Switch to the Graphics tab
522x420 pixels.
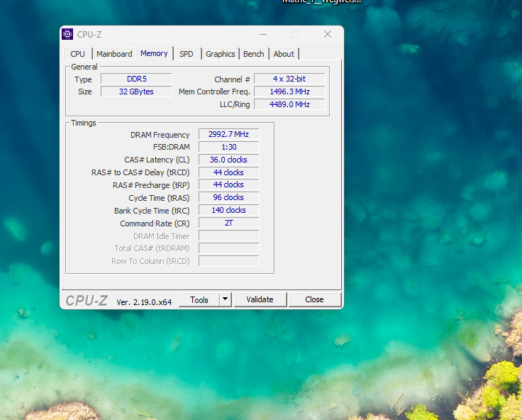pyautogui.click(x=221, y=54)
